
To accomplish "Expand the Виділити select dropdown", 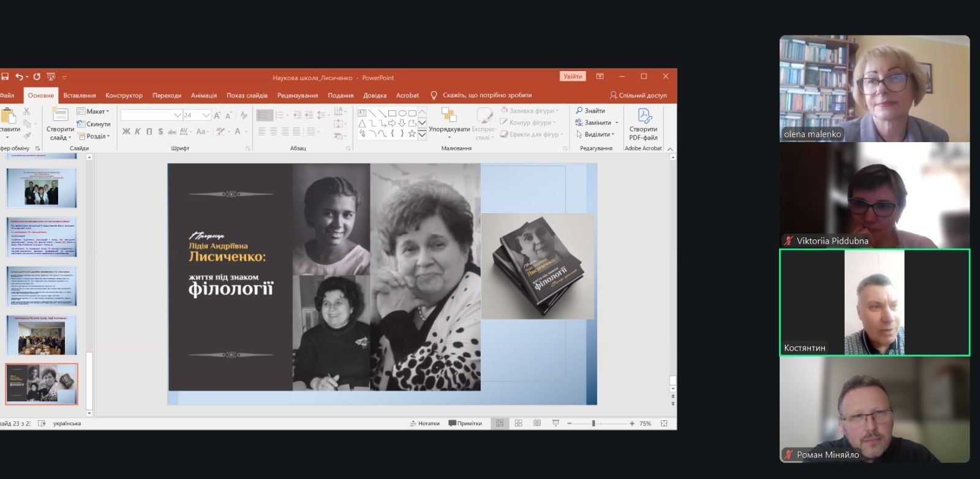I will coord(595,134).
